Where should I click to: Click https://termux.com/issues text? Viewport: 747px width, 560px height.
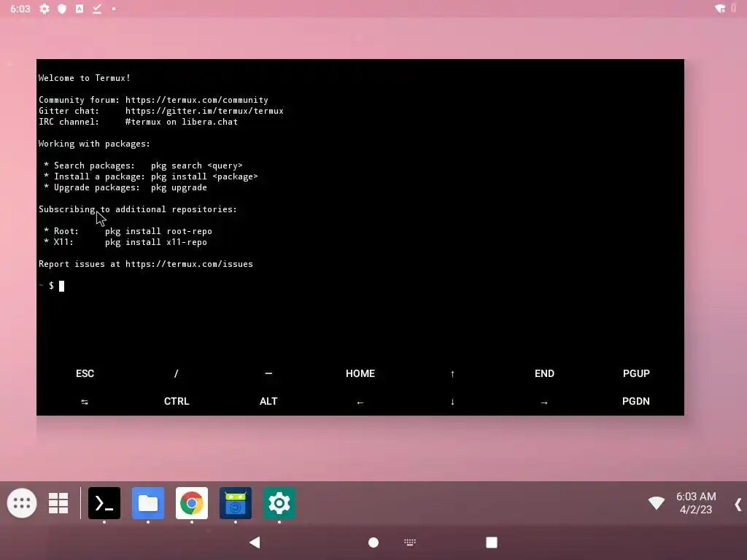point(189,264)
